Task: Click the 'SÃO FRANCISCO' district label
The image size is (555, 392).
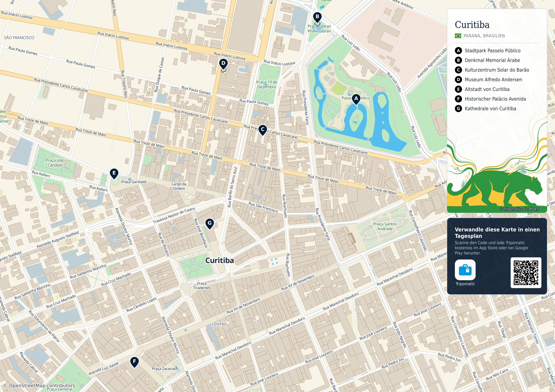Action: (19, 38)
